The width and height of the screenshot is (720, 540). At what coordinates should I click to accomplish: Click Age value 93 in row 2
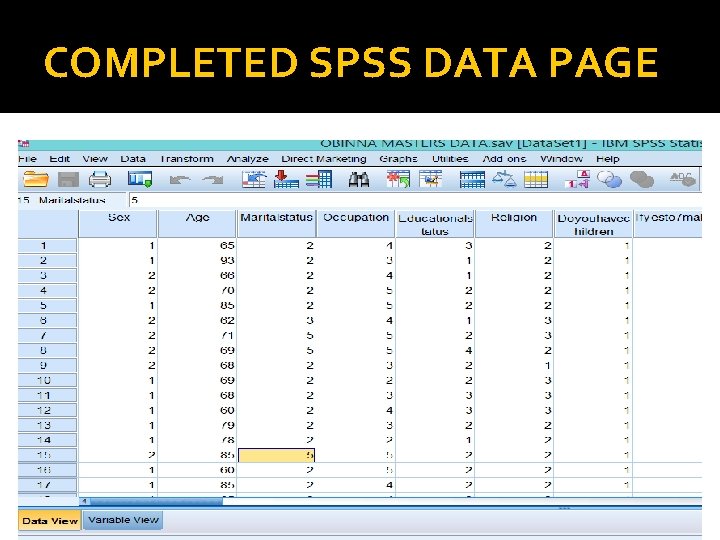197,261
